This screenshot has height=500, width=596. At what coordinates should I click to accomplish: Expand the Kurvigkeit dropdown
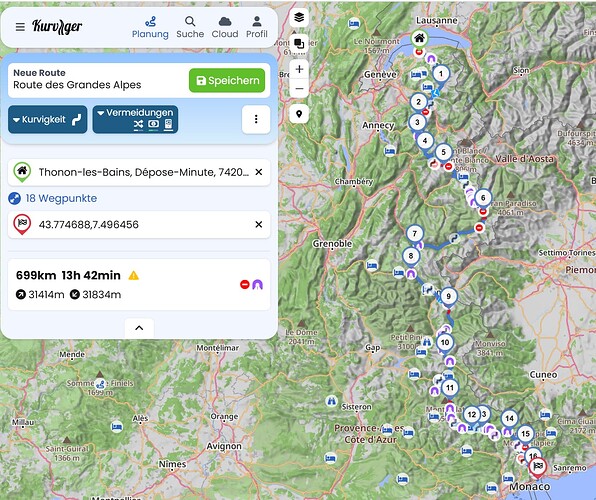click(48, 119)
